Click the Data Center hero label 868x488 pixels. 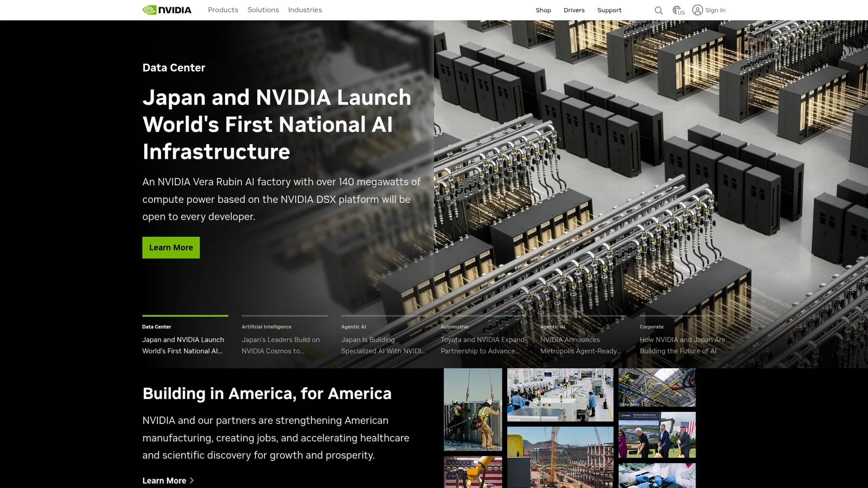pyautogui.click(x=174, y=68)
